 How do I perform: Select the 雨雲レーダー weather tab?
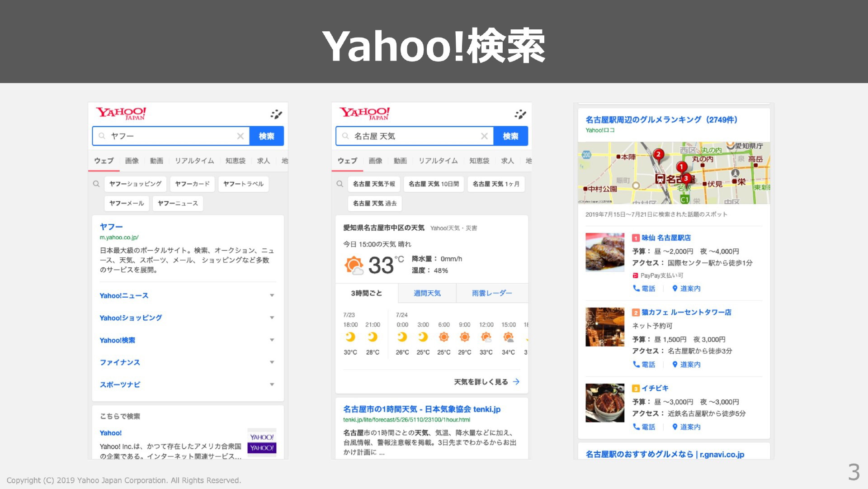pyautogui.click(x=492, y=293)
